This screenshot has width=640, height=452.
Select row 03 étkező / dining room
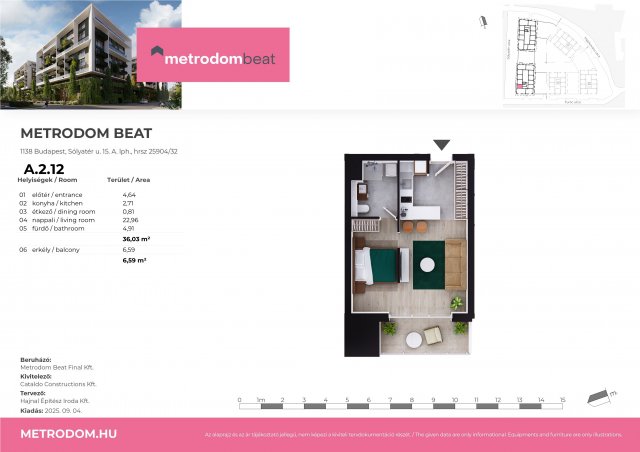78,212
